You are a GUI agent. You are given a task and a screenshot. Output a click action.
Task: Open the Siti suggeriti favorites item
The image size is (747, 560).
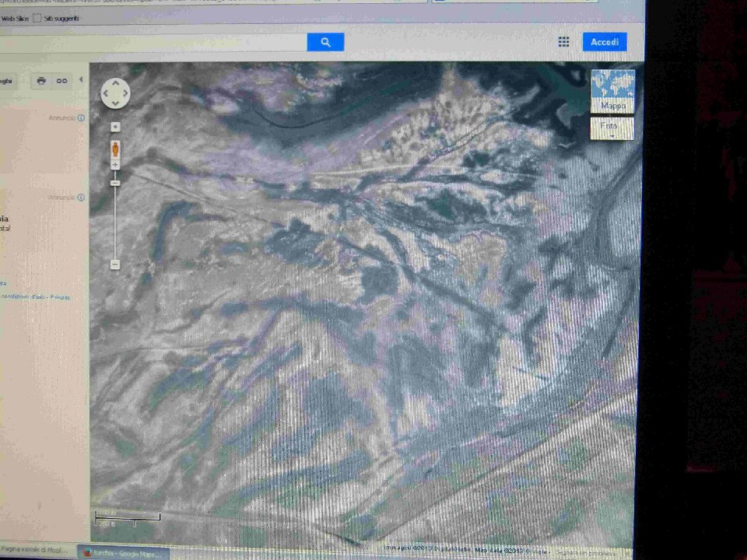[56, 19]
